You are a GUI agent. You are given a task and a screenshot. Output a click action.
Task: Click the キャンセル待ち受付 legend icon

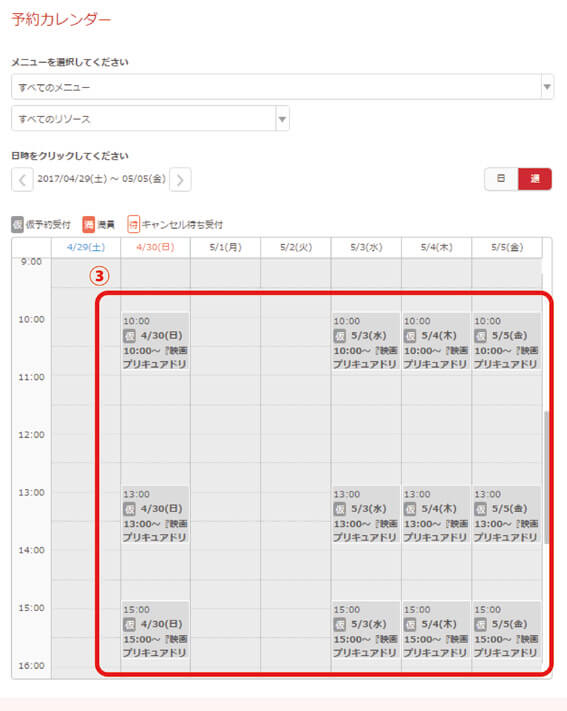click(x=133, y=224)
